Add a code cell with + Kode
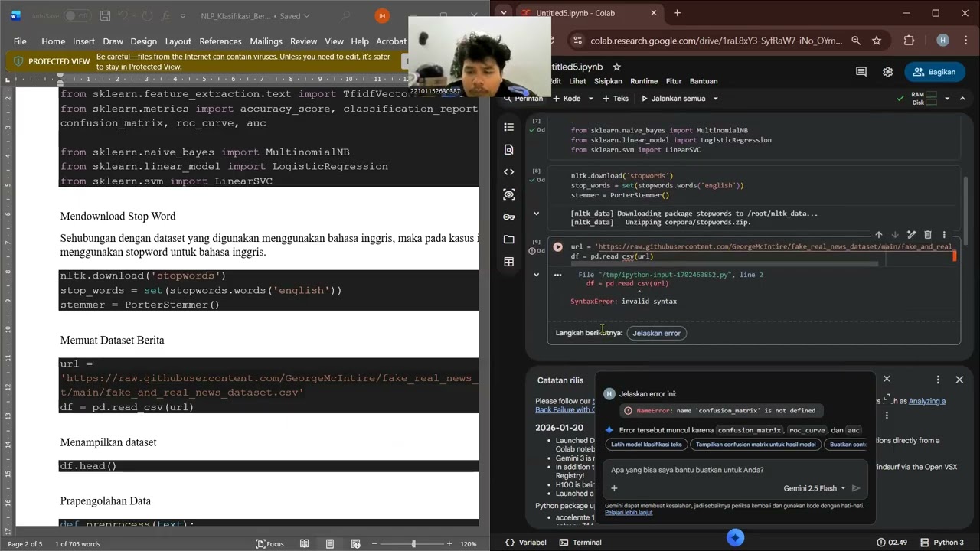 [x=567, y=99]
